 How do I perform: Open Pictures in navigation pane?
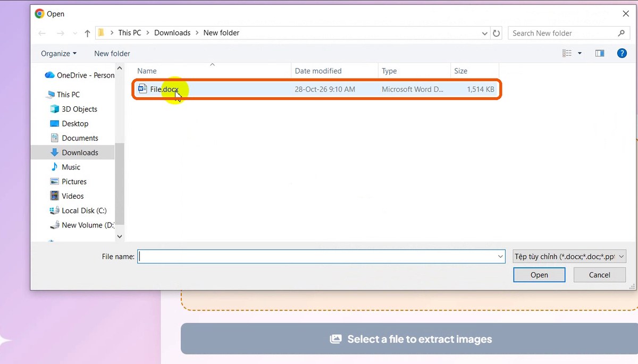pos(68,181)
